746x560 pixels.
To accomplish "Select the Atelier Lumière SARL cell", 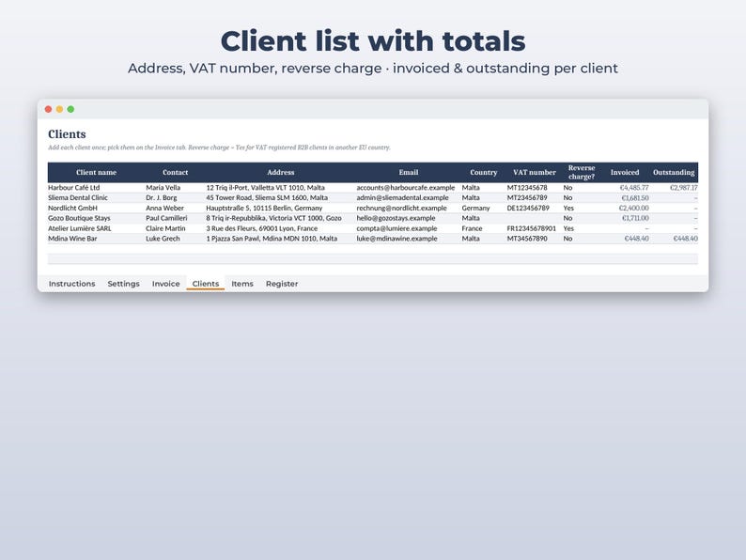I will (80, 228).
